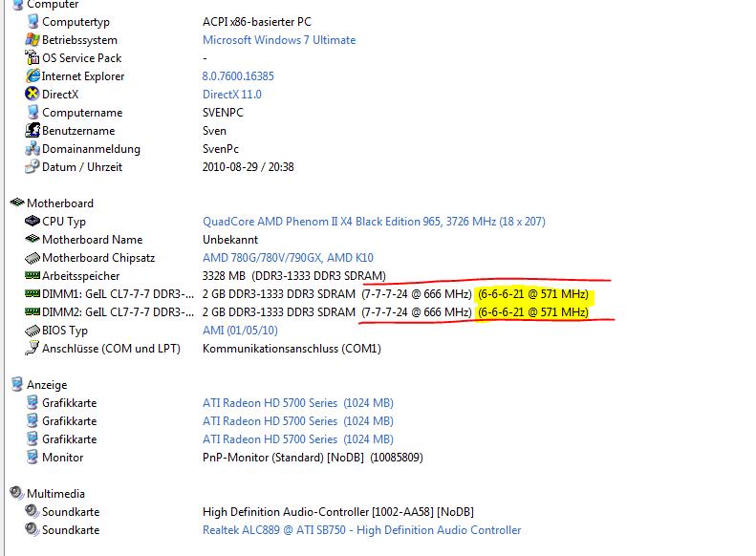
Task: Select the Motherboard section header text
Action: [x=60, y=203]
